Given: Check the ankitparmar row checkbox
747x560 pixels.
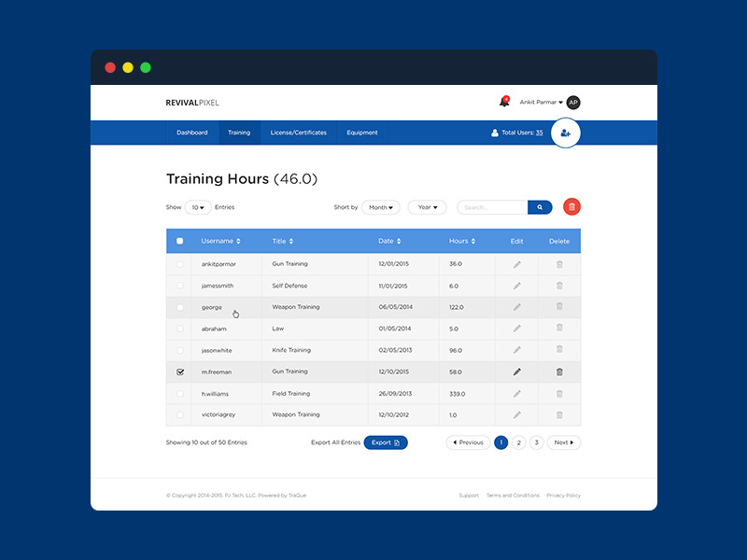Looking at the screenshot, I should [x=179, y=264].
